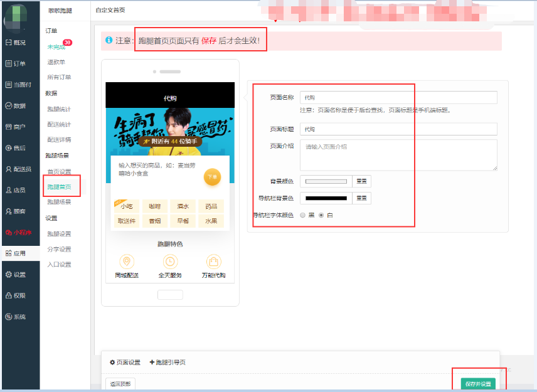Click the 咖啡 tag in preview
This screenshot has width=537, height=392.
pyautogui.click(x=155, y=206)
